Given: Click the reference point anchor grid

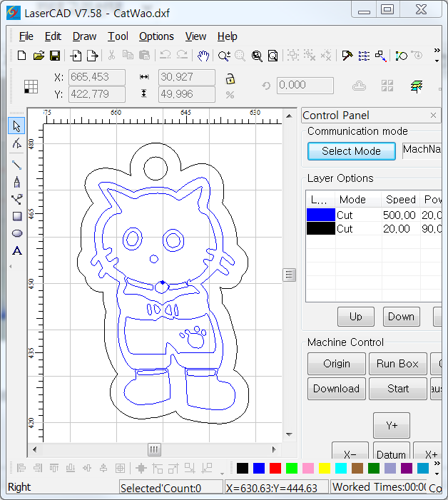Looking at the screenshot, I should [x=31, y=86].
